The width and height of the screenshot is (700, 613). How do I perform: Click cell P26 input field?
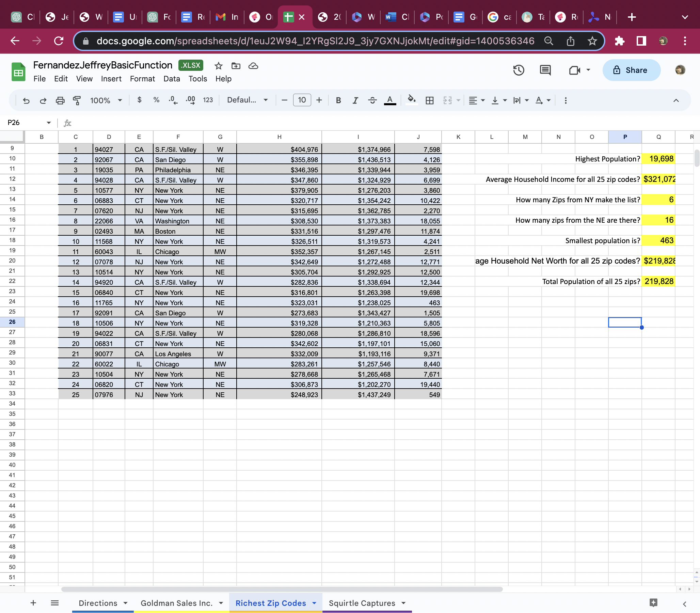625,323
